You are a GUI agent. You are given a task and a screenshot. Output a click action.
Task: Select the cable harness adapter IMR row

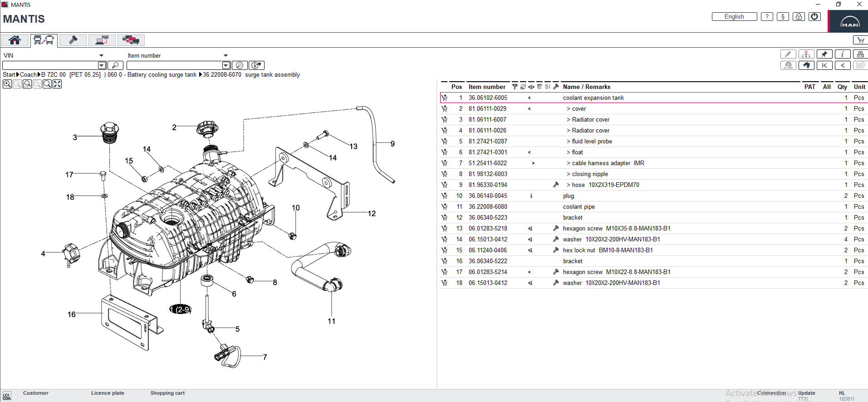point(654,163)
